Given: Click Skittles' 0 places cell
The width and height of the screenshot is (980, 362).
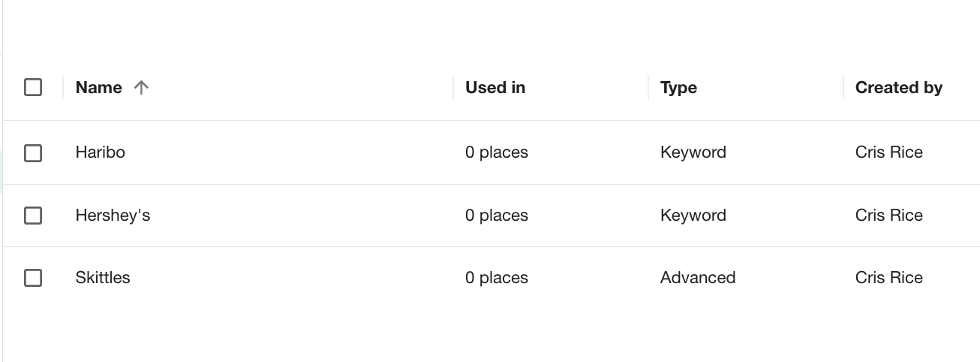Looking at the screenshot, I should tap(496, 278).
